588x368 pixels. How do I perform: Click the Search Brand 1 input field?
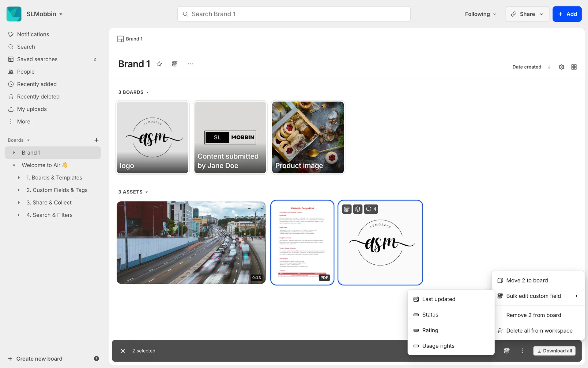point(294,14)
